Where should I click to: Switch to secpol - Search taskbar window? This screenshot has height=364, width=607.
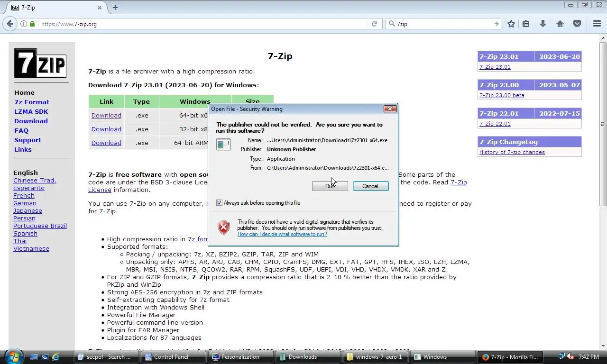click(x=106, y=357)
